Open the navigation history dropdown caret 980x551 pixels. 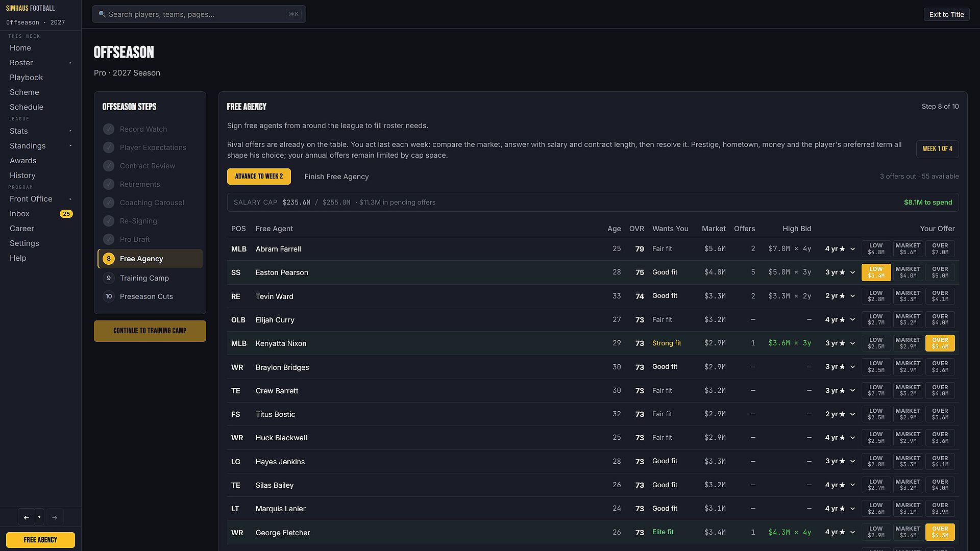click(39, 517)
